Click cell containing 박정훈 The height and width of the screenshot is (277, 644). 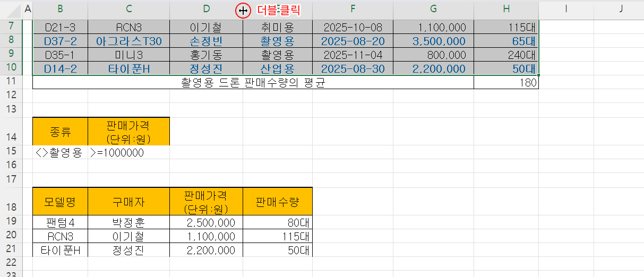(129, 222)
